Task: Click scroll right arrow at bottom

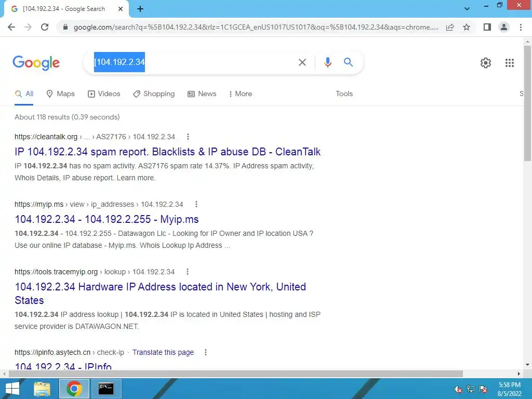Action: [519, 374]
